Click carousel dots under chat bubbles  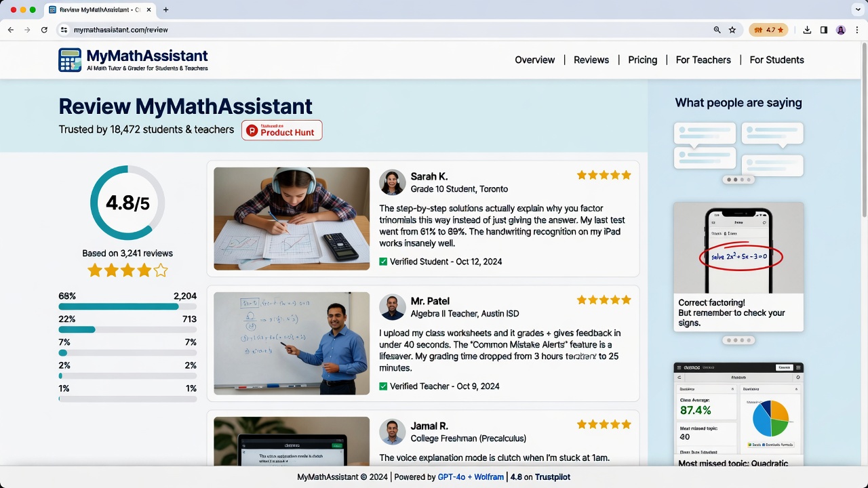click(738, 180)
